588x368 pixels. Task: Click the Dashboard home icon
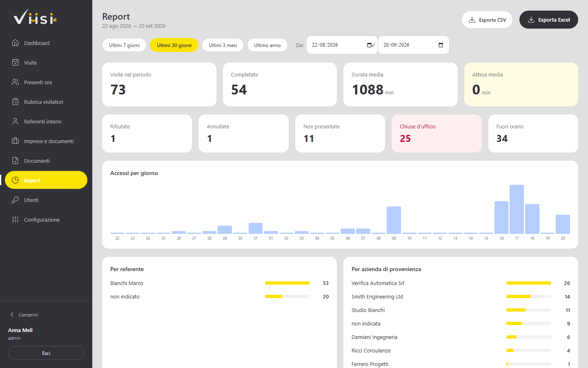16,43
